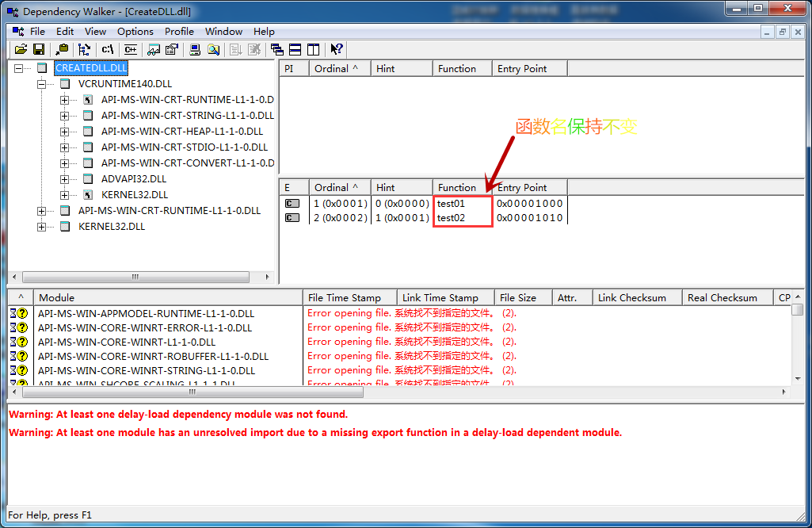Sort module list by Module column header
This screenshot has width=812, height=528.
(x=168, y=297)
